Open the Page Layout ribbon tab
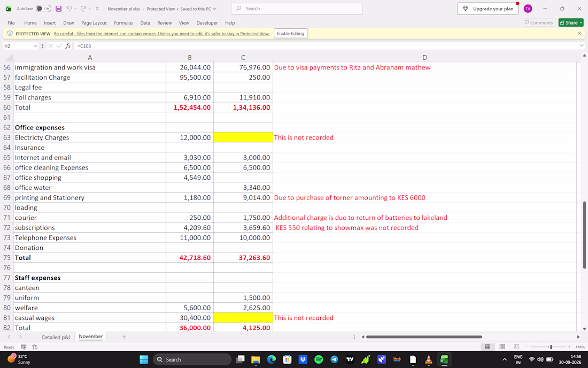Image resolution: width=588 pixels, height=368 pixels. 94,23
